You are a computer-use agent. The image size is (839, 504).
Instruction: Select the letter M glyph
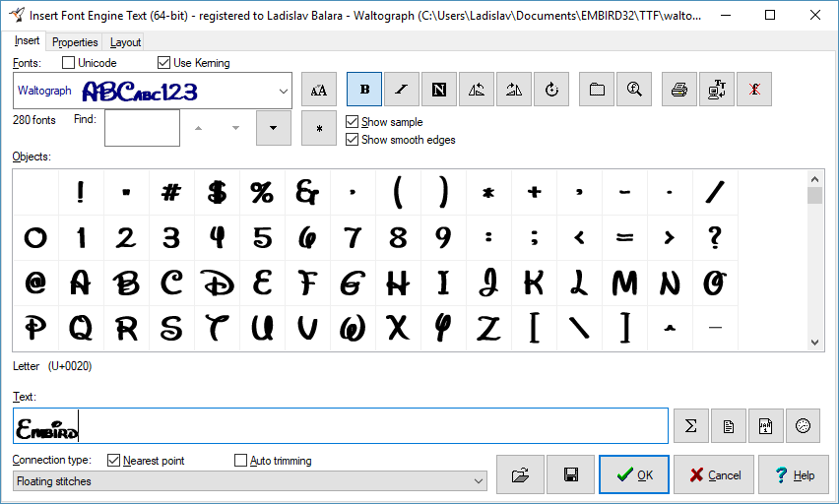[624, 283]
